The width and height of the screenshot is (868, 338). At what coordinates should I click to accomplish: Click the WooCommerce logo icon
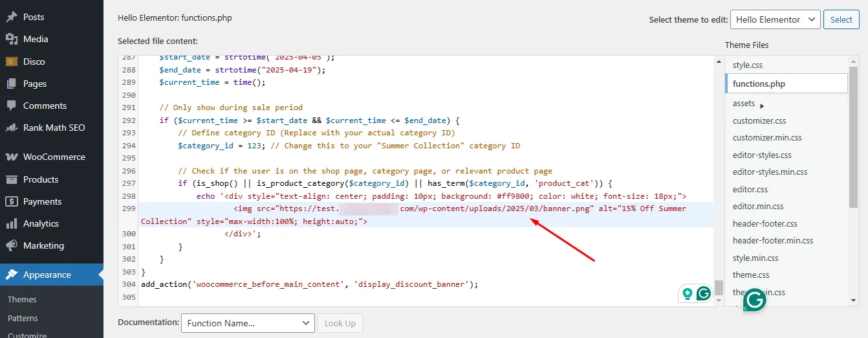click(12, 157)
